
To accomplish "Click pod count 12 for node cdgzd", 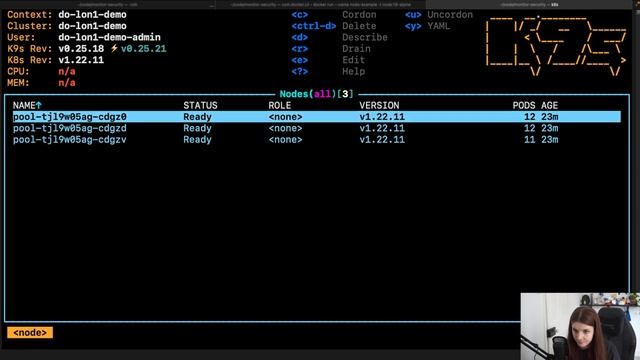I will [529, 128].
